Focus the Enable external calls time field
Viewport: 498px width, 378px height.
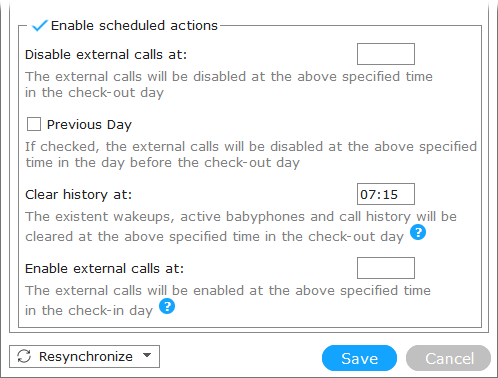(x=386, y=268)
